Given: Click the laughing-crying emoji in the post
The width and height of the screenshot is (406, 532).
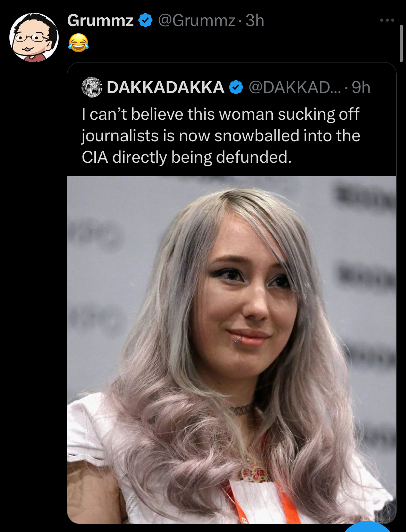Looking at the screenshot, I should (78, 43).
